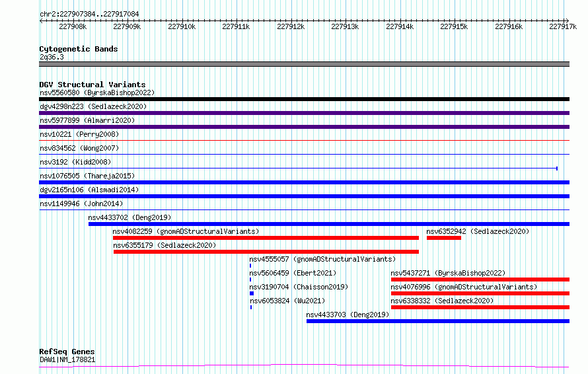Click dgv2165n106 (Alsmadi2014) label
Screen dimensions: 588x374
pos(89,190)
